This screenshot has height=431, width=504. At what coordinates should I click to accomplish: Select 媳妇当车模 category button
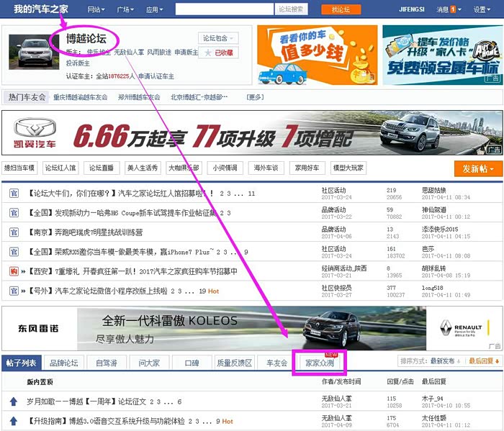[19, 168]
